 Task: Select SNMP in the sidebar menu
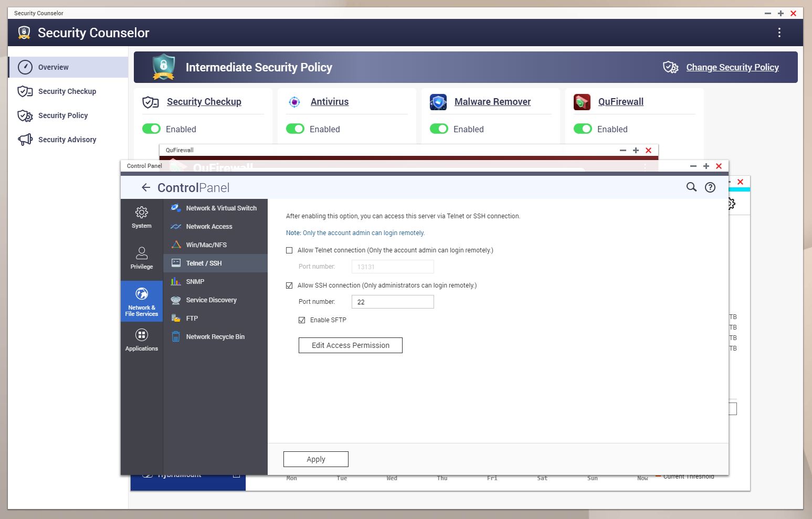click(195, 282)
